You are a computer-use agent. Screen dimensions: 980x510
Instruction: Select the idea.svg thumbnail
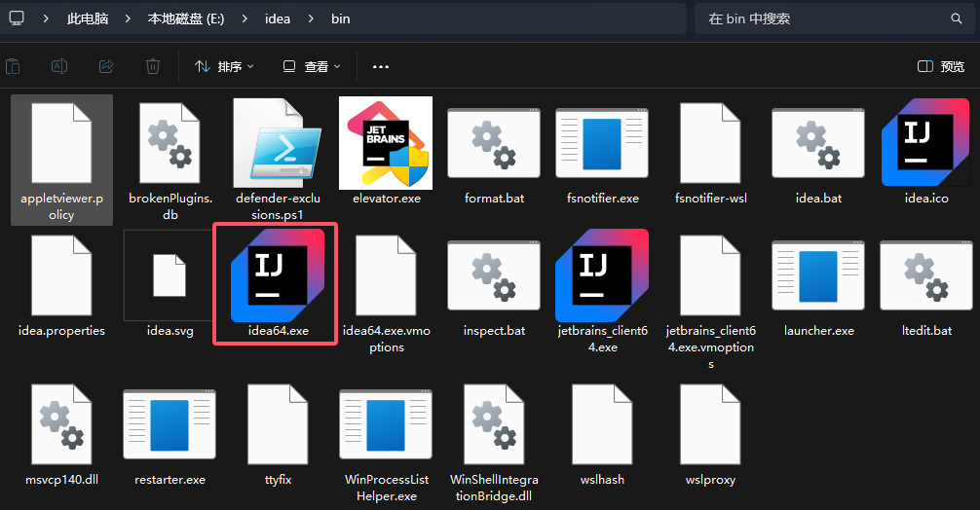pos(170,275)
